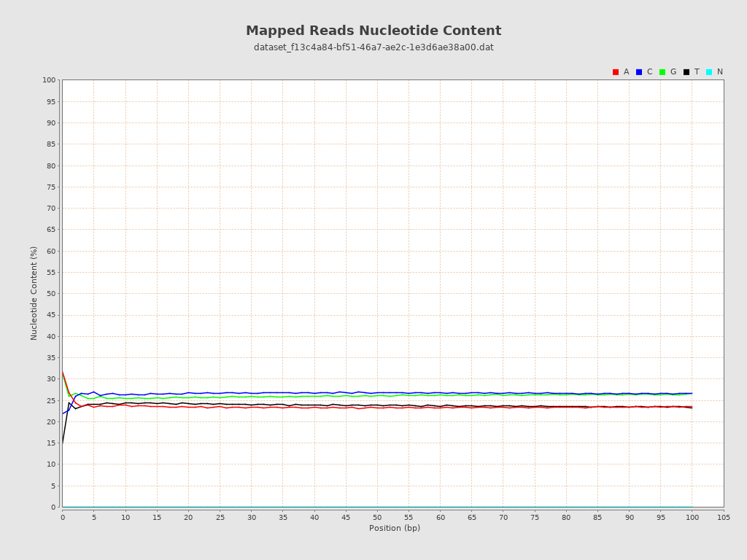The width and height of the screenshot is (747, 560).
Task: Click the 'N' legend label text
Action: click(x=720, y=72)
